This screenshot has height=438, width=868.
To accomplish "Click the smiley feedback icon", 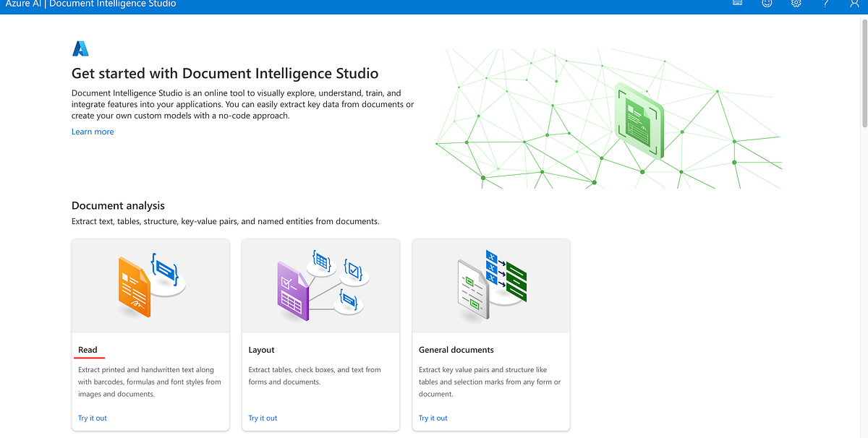I will [x=766, y=4].
